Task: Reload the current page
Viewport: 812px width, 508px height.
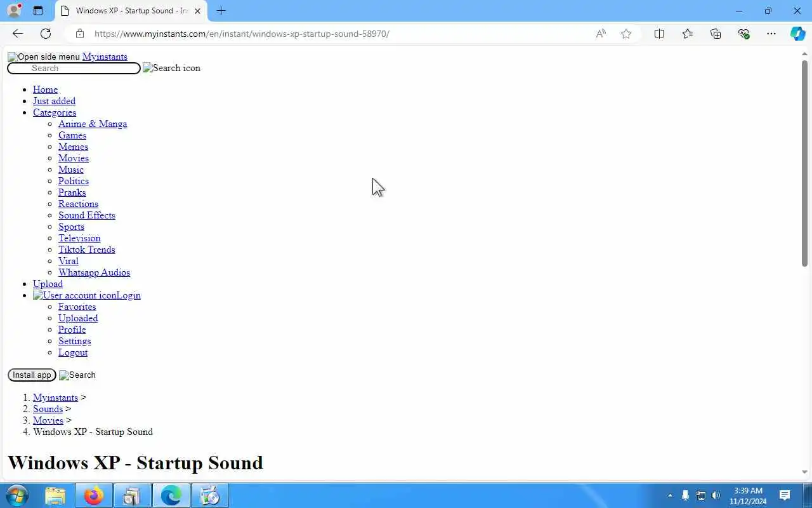Action: coord(46,34)
